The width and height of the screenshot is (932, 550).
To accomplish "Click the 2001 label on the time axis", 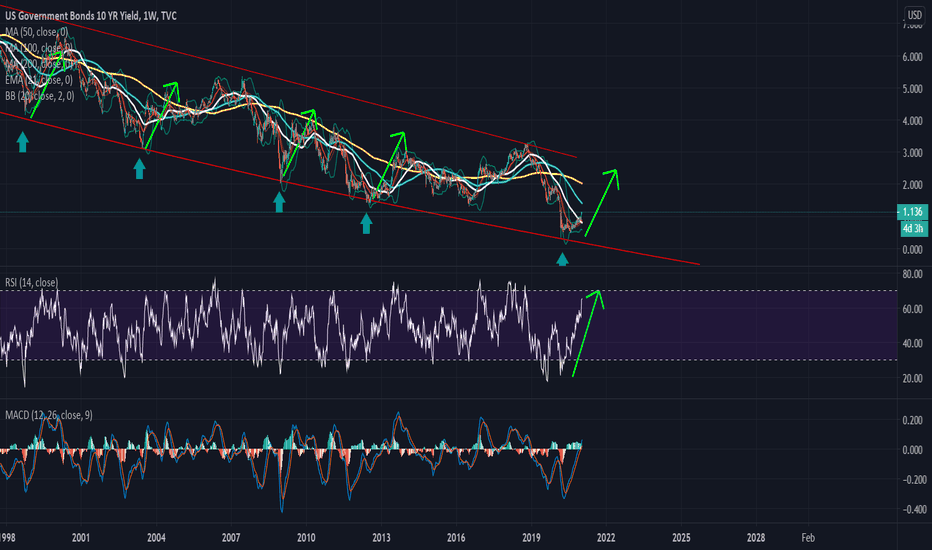I will [x=81, y=538].
